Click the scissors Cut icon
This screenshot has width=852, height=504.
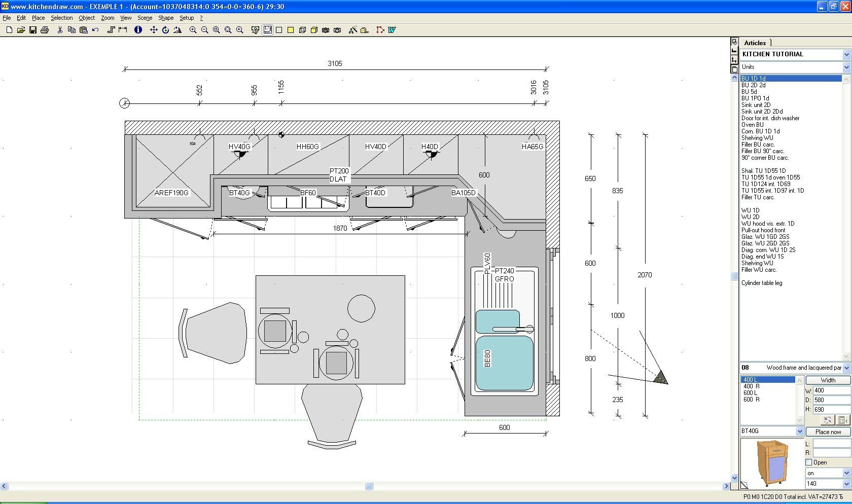pyautogui.click(x=60, y=30)
